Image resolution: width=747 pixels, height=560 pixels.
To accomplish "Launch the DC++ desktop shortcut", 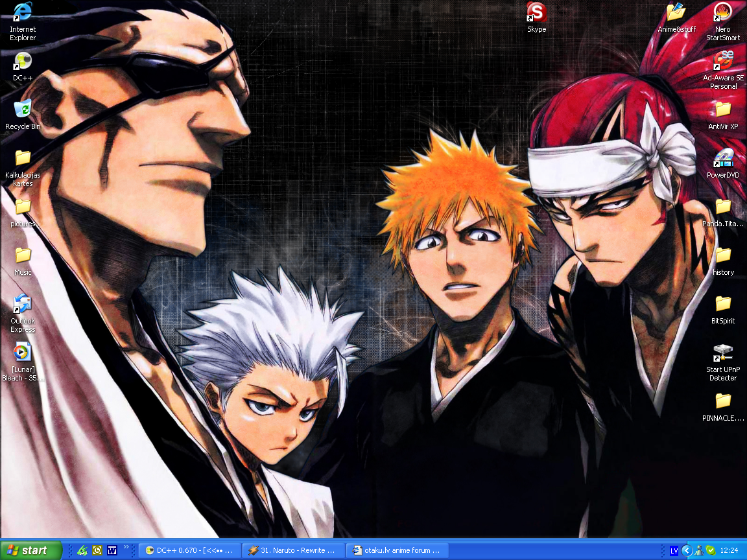I will (23, 66).
